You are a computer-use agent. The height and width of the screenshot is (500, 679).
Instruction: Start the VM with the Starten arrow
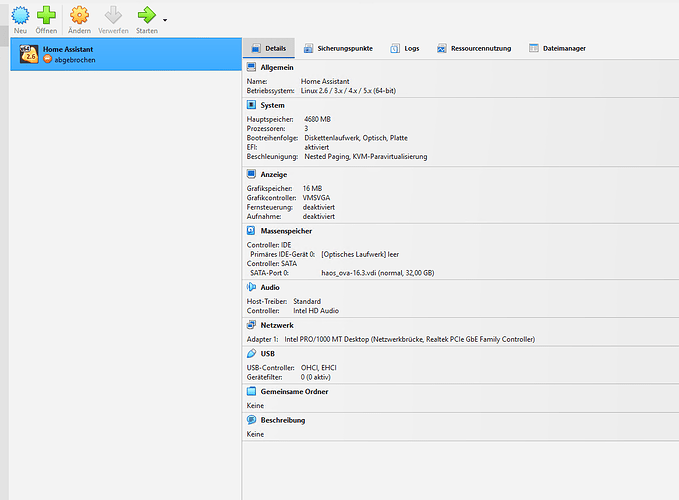[146, 16]
